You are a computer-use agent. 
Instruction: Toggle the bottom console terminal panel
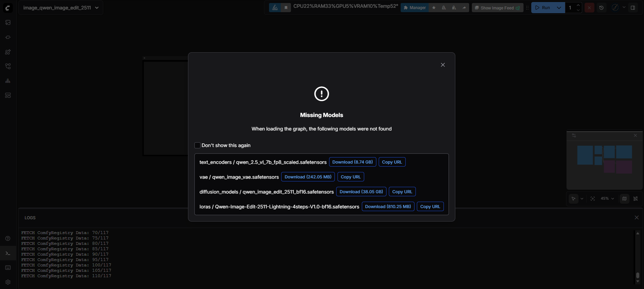8,253
